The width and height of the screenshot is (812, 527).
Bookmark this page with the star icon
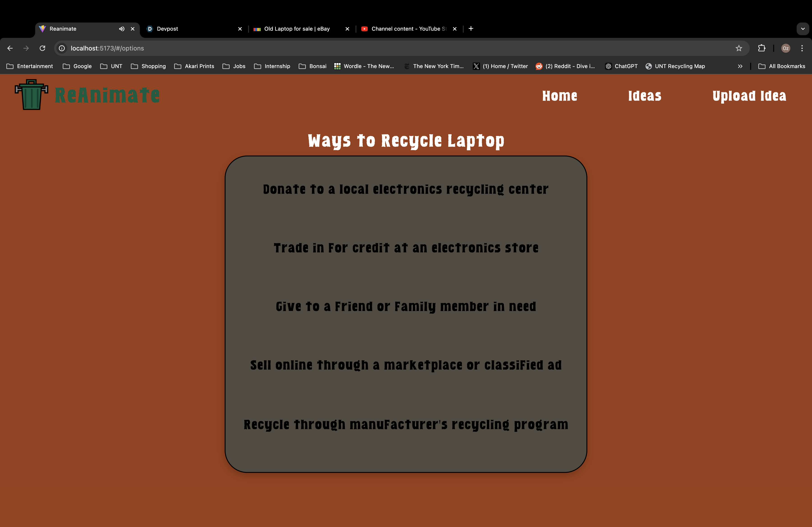[x=739, y=48]
